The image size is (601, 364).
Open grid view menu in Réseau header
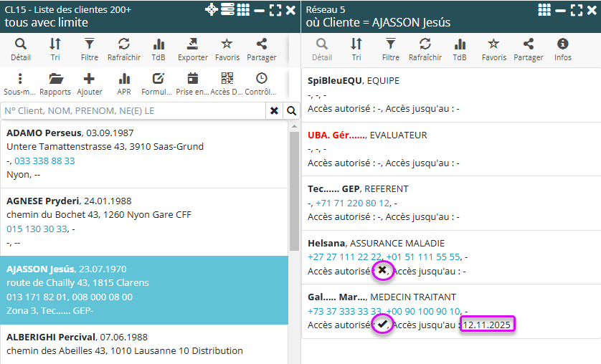(x=544, y=9)
